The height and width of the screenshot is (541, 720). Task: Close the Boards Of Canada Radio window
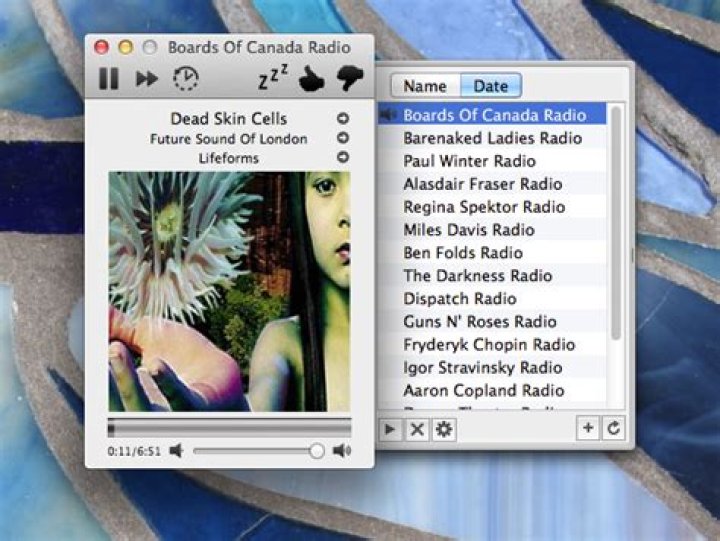pyautogui.click(x=101, y=47)
